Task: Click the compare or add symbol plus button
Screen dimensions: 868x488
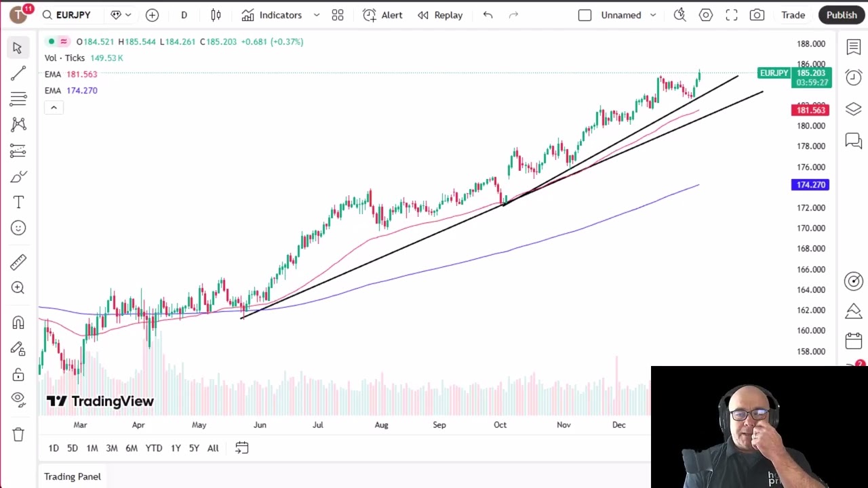Action: (152, 15)
